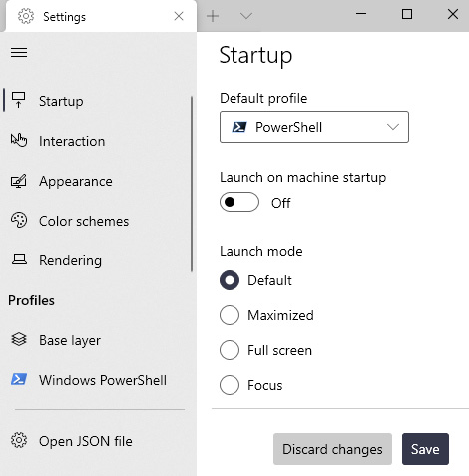Viewport: 469px width, 476px height.
Task: Click the Appearance pen-and-screen icon
Action: pyautogui.click(x=19, y=181)
